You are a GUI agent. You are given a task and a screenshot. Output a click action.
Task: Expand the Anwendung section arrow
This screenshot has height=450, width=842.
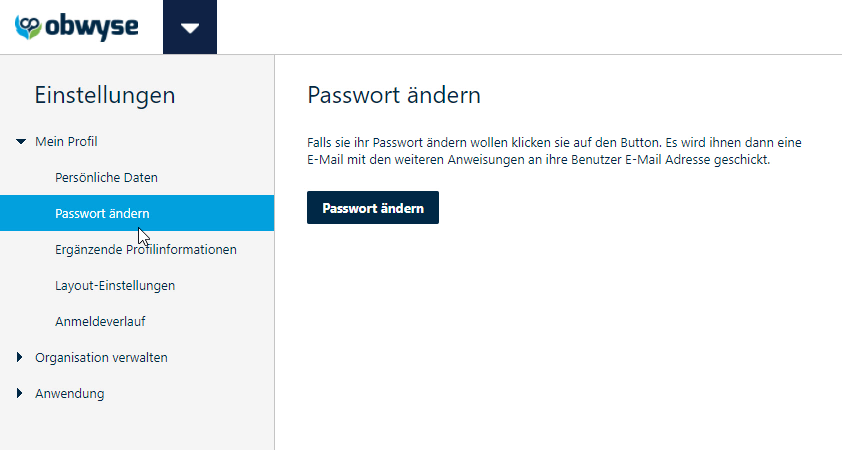pos(19,393)
